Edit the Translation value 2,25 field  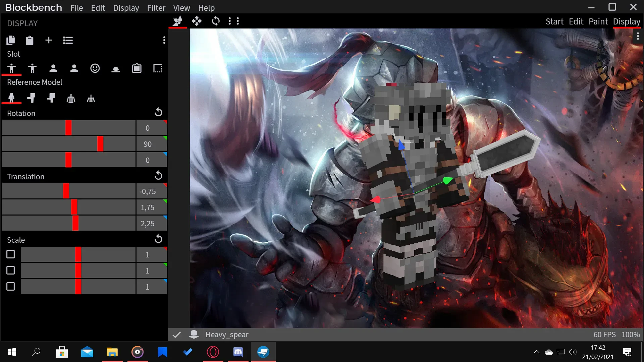pos(151,224)
